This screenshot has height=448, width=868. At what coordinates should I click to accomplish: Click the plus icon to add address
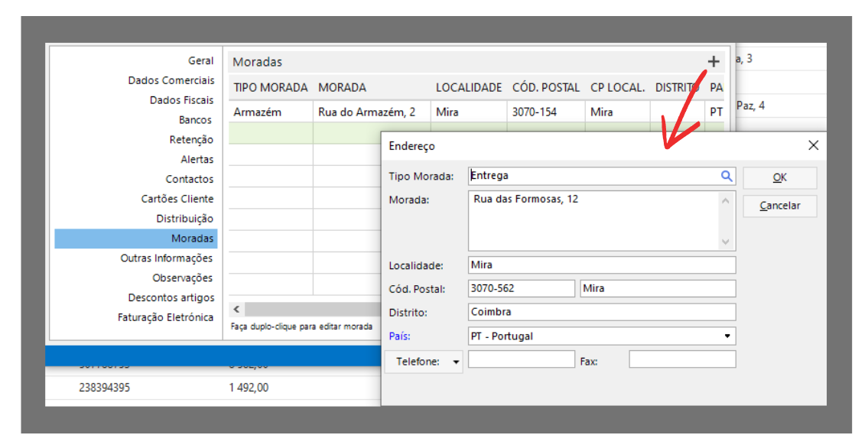coord(713,62)
